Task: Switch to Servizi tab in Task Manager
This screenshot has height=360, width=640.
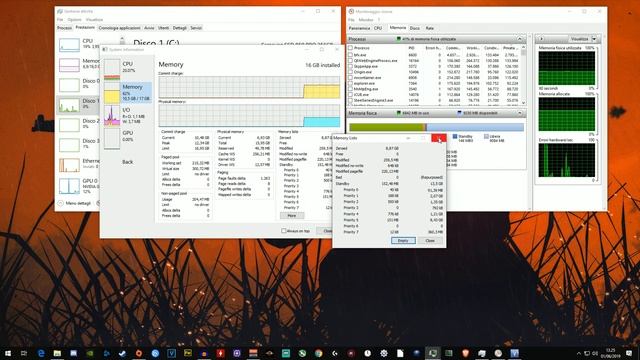Action: point(196,28)
